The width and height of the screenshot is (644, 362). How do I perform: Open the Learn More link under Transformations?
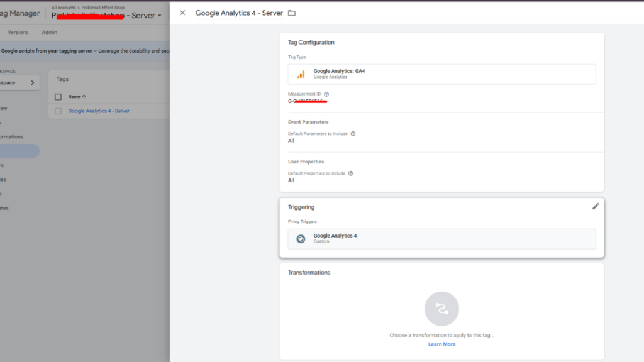(x=441, y=344)
